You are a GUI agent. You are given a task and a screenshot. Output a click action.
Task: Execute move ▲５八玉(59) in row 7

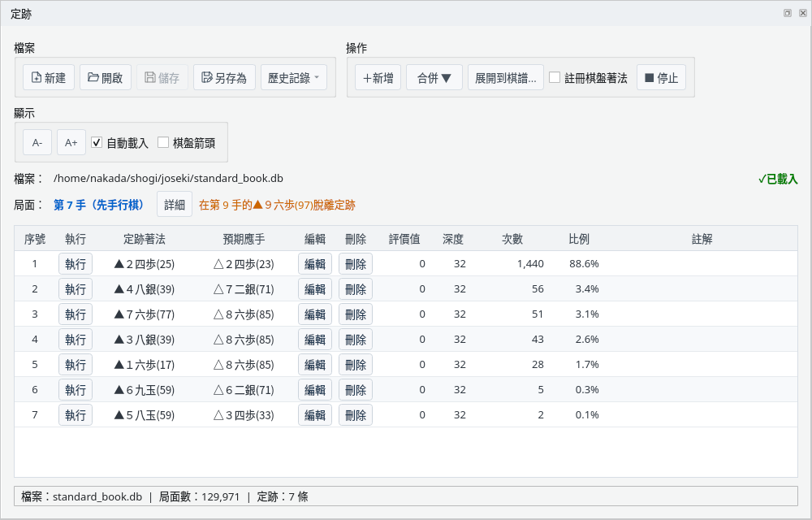[76, 415]
